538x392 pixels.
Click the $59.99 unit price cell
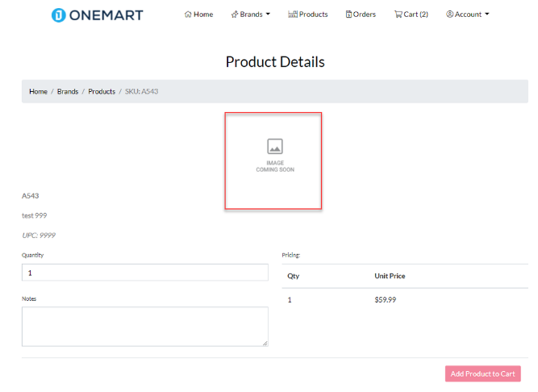(386, 300)
